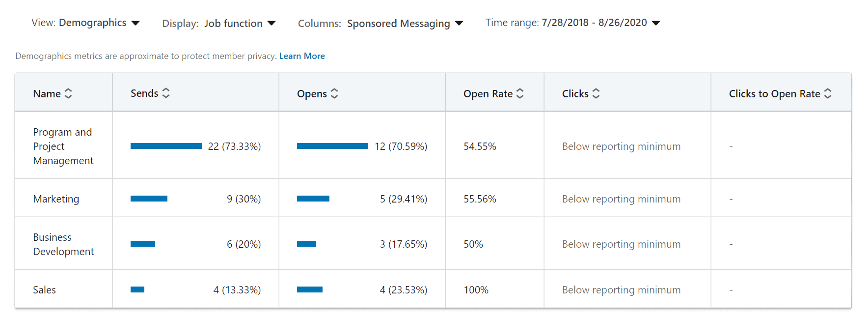Toggle sorting on the Opens column icon

point(334,93)
